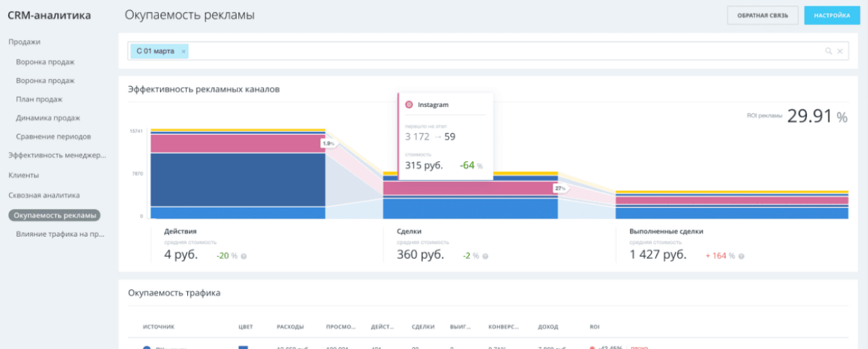Sort table by Расходы column header
Image resolution: width=868 pixels, height=349 pixels.
tap(290, 327)
